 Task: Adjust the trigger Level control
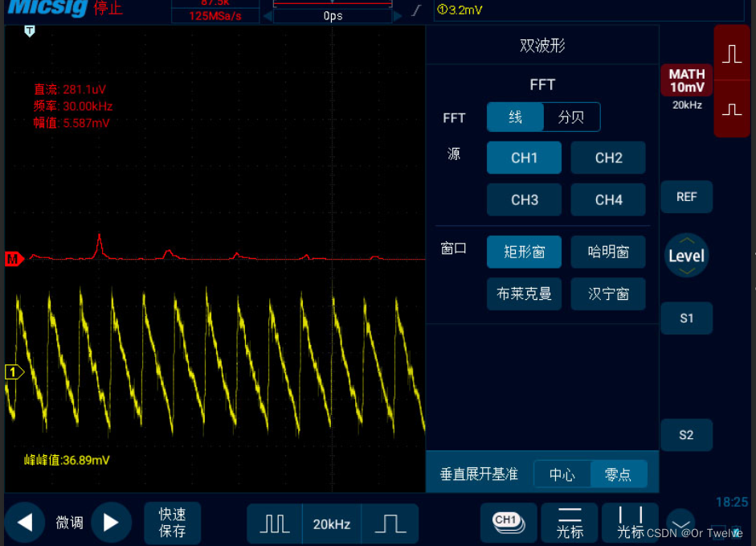(687, 256)
